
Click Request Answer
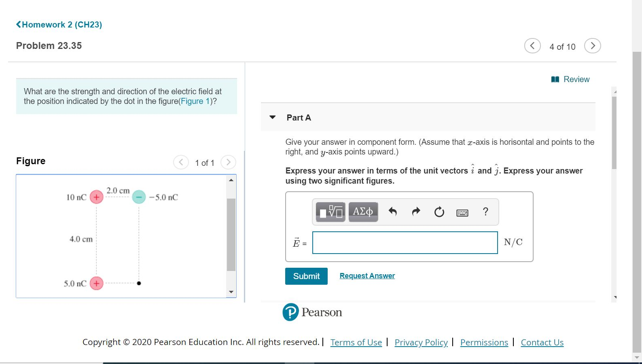pyautogui.click(x=367, y=275)
